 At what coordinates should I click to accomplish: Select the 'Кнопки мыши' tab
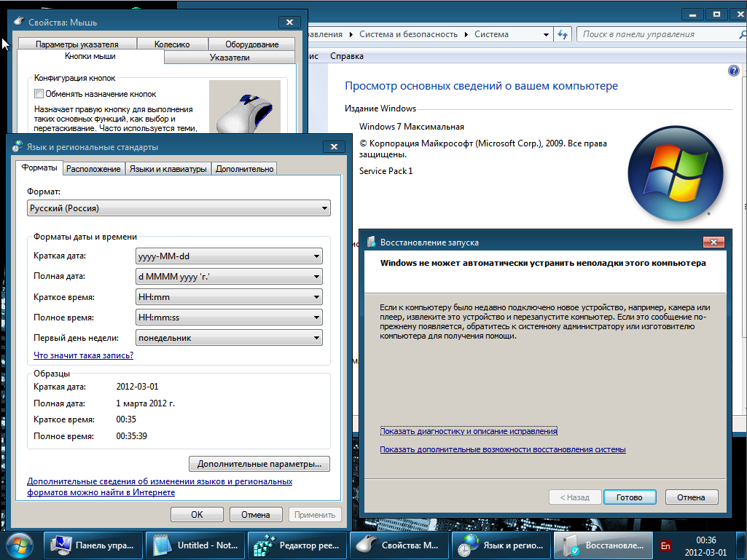click(x=90, y=56)
